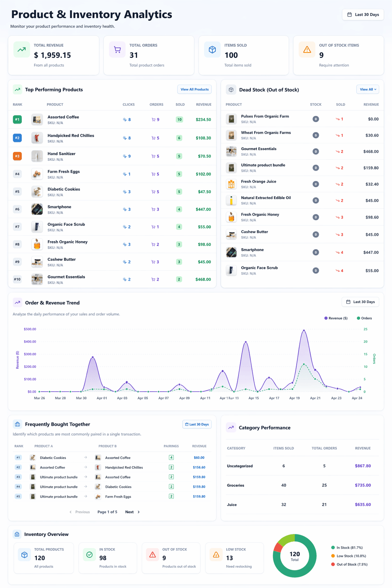Viewport: 392px width, 588px height.
Task: Click the Order & Revenue Trend header icon
Action: 17,302
